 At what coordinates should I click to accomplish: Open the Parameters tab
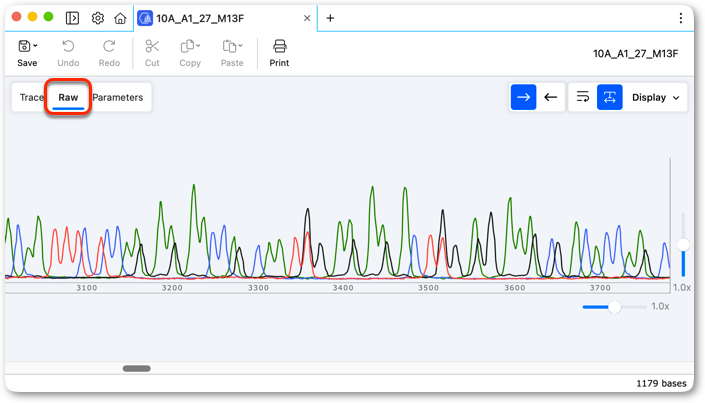tap(118, 97)
